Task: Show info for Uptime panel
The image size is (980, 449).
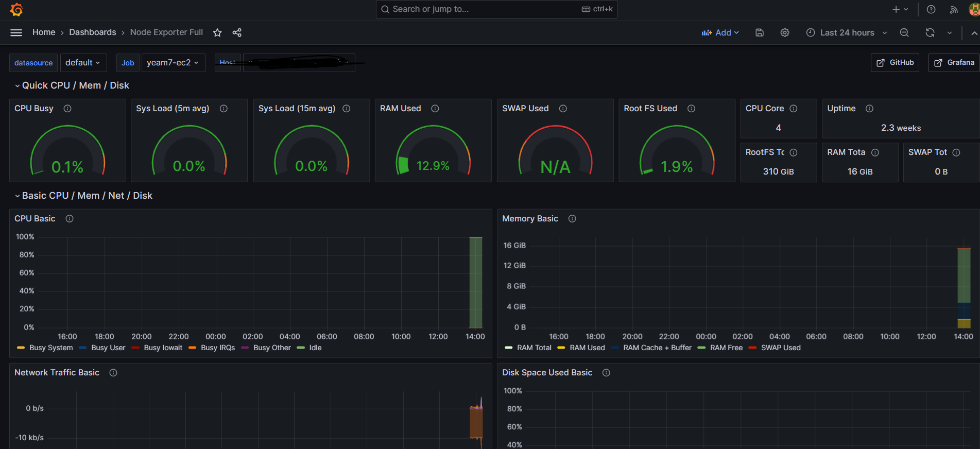Action: click(x=870, y=109)
